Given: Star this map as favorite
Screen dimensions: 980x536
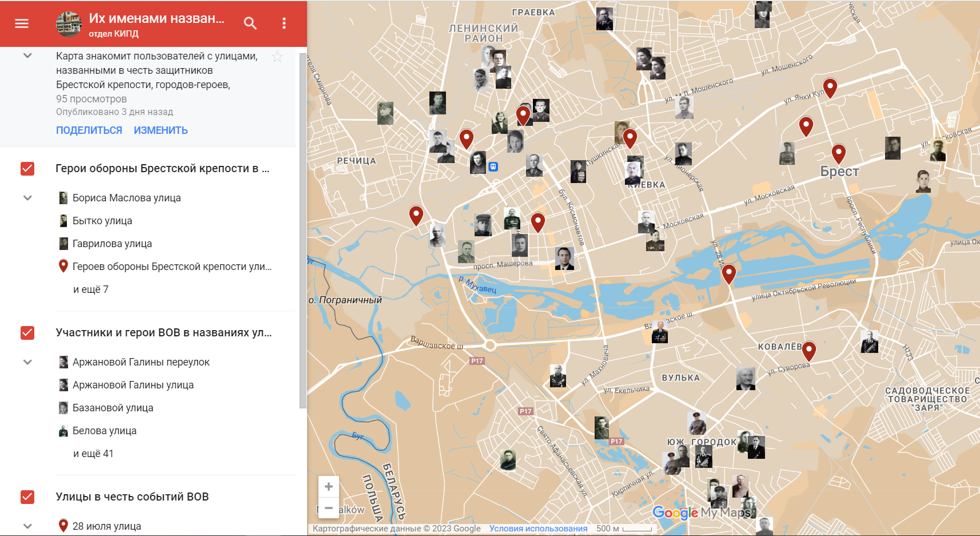Looking at the screenshot, I should (277, 57).
